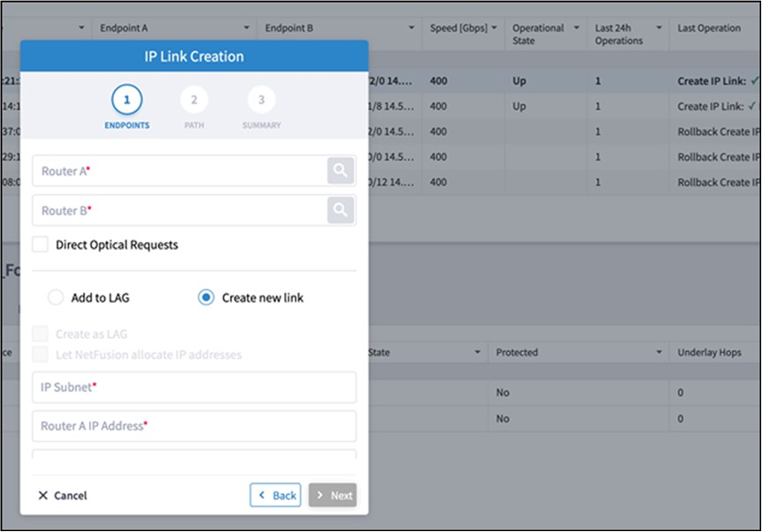Screen dimensions: 762x532
Task: Click the green checkmark on the second Create IP Link row
Action: click(x=754, y=106)
